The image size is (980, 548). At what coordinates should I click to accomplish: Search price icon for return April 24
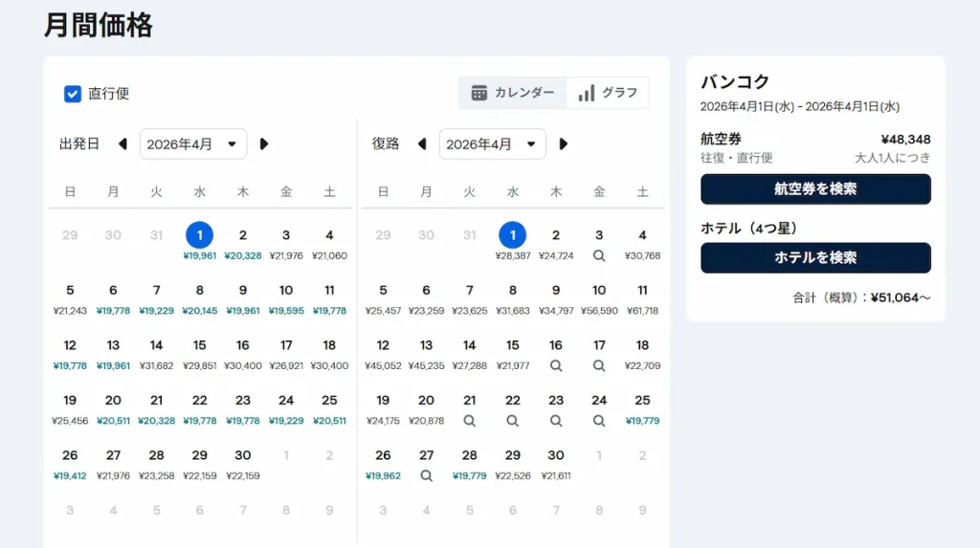click(599, 421)
